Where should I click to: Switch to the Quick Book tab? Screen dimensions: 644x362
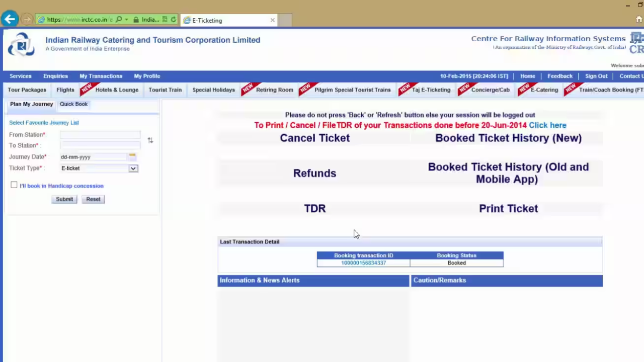coord(73,104)
